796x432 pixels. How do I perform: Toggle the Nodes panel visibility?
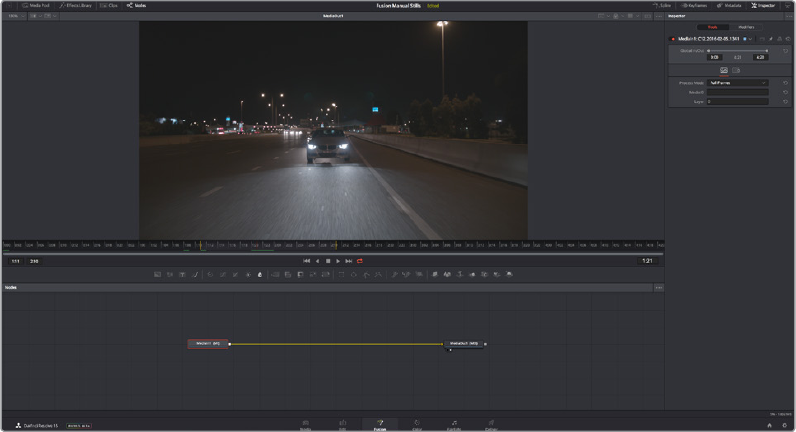point(135,5)
